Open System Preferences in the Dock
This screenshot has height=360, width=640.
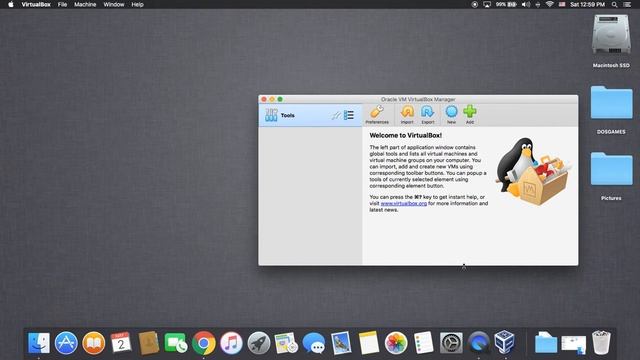(451, 343)
